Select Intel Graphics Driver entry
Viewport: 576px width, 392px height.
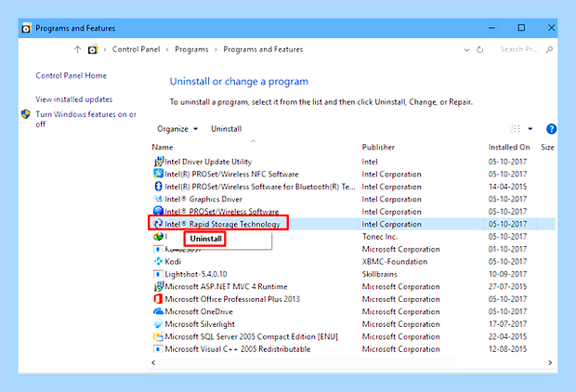pos(203,199)
